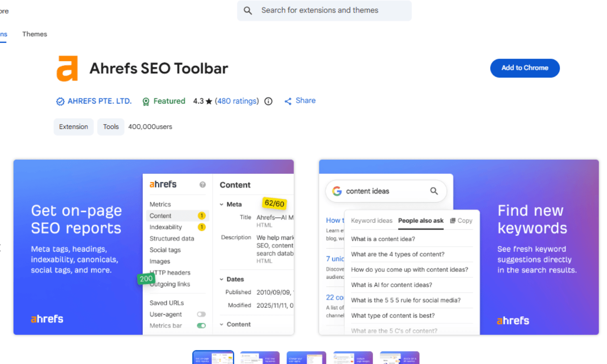Select the fifth carousel thumbnail
This screenshot has width=607, height=364.
coord(399,358)
